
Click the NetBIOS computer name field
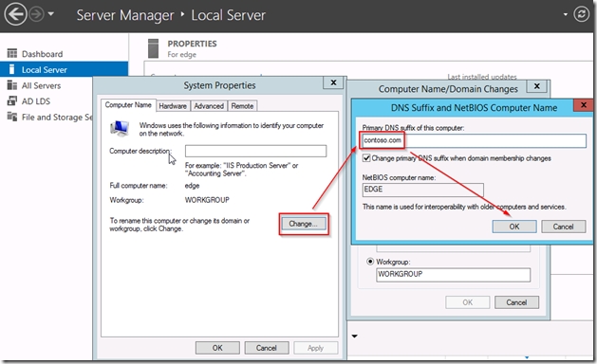[423, 190]
